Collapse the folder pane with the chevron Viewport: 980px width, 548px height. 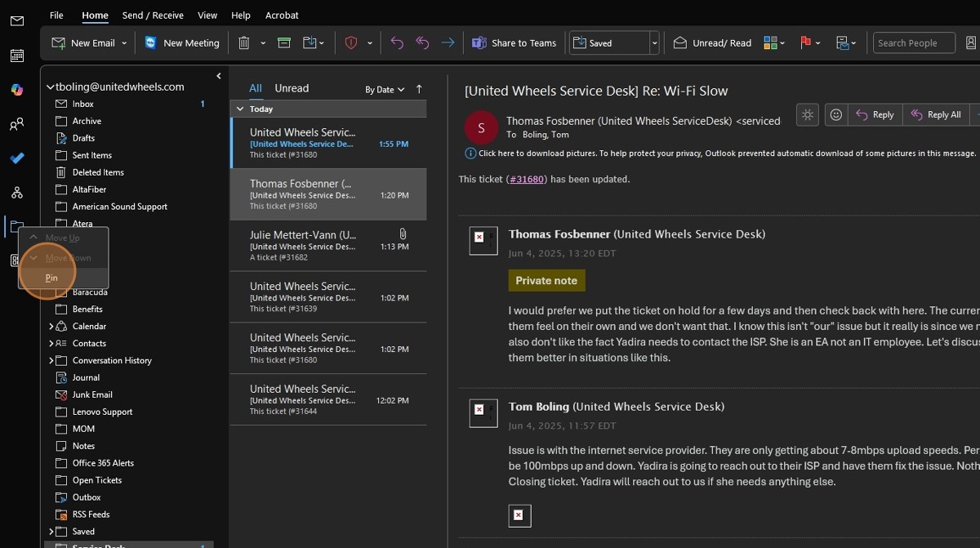tap(219, 76)
